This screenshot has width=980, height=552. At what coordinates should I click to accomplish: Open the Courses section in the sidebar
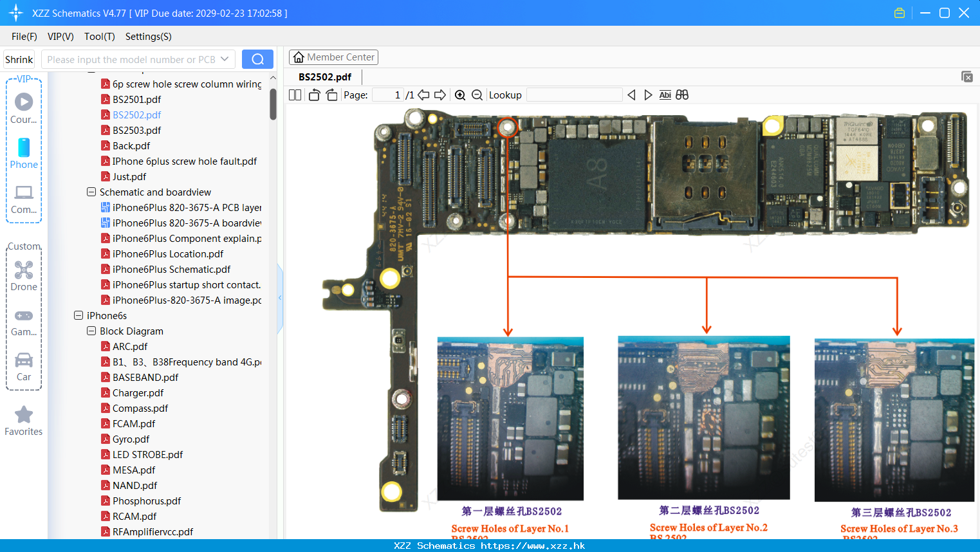24,108
